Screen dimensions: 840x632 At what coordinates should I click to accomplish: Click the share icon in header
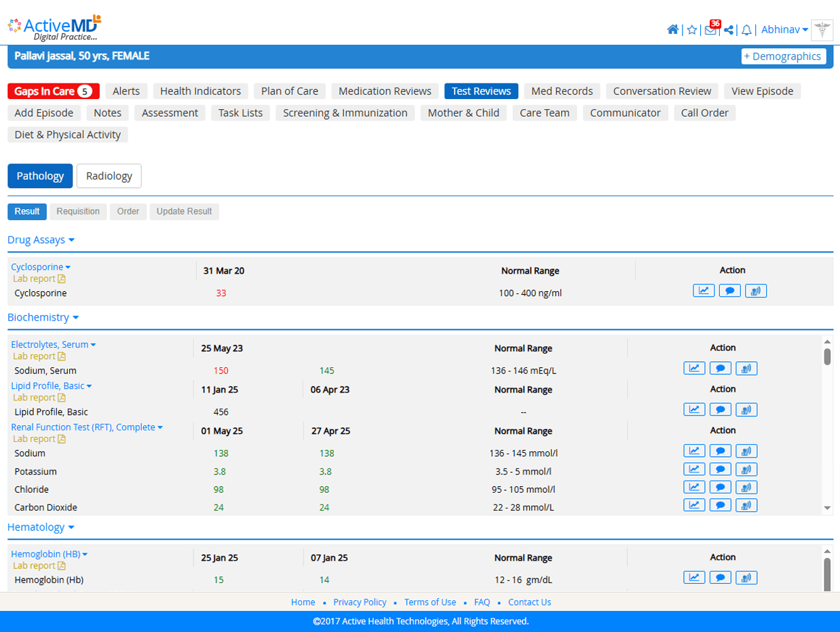729,30
